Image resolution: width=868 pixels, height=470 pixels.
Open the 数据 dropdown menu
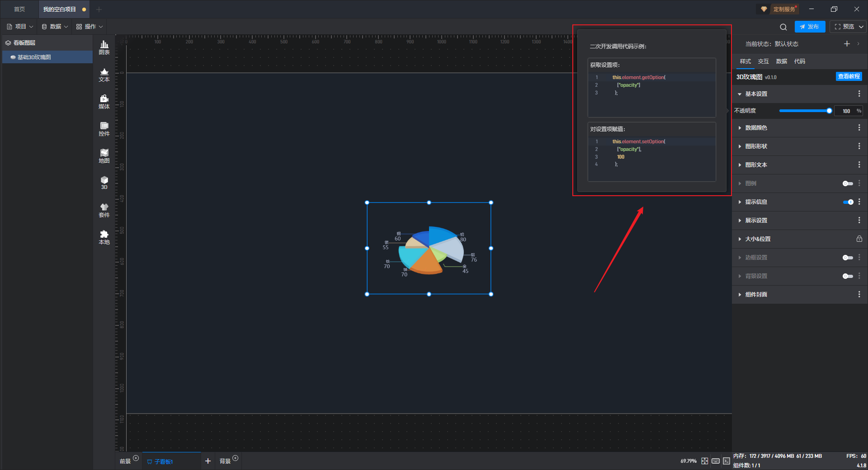click(x=55, y=27)
